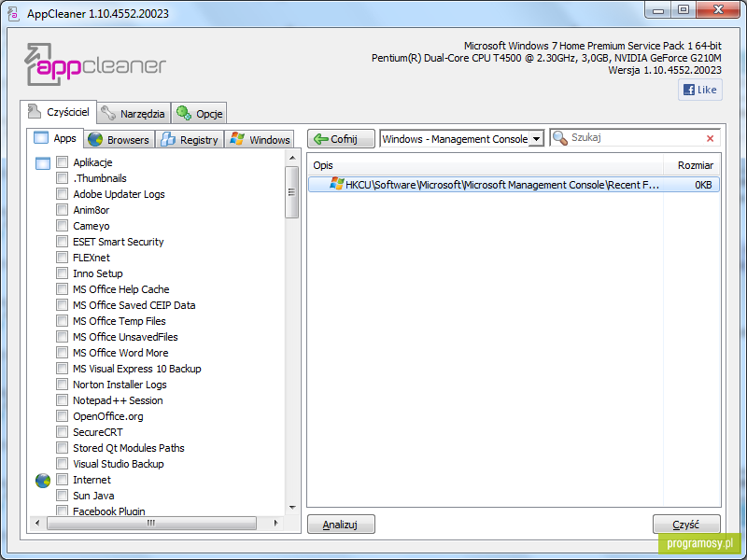747x560 pixels.
Task: Enable the .Thumbnails checkbox
Action: pyautogui.click(x=62, y=178)
